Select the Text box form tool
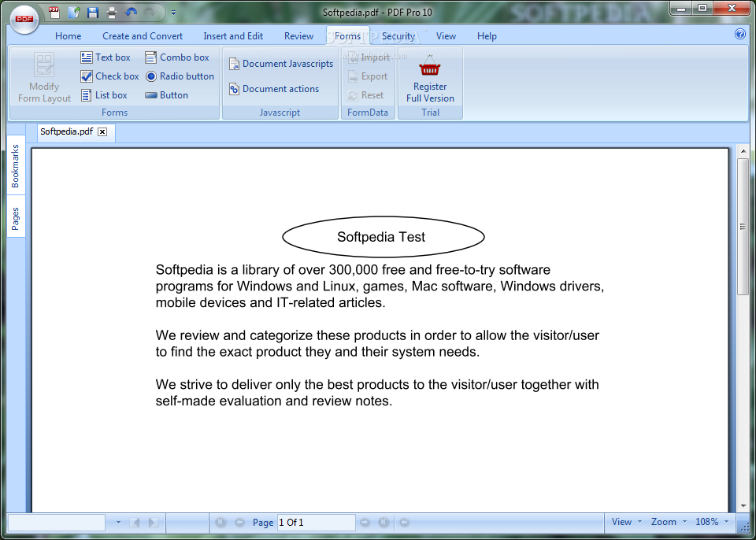 (106, 57)
